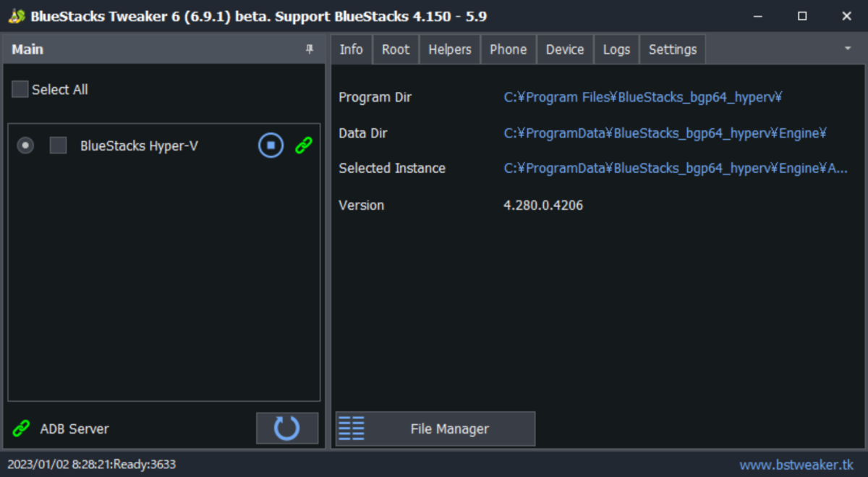
Task: Switch to the Device tab
Action: (565, 49)
